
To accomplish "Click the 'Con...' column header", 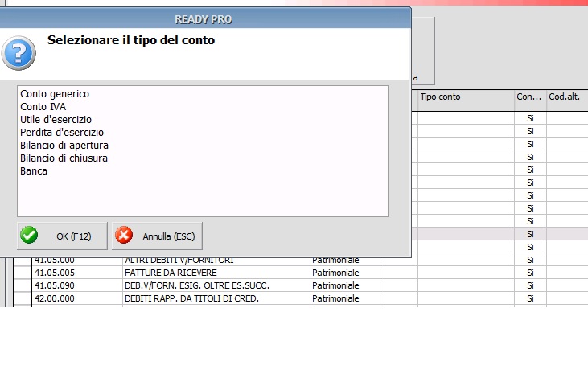I will point(530,100).
